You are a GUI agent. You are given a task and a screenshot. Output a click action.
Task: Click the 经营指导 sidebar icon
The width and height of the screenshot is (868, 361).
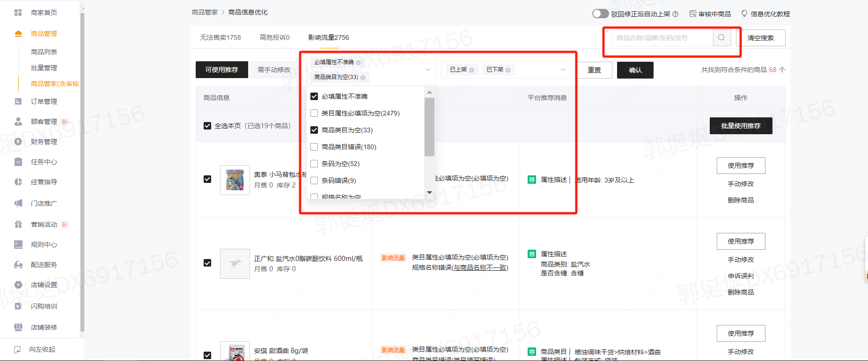pos(18,182)
